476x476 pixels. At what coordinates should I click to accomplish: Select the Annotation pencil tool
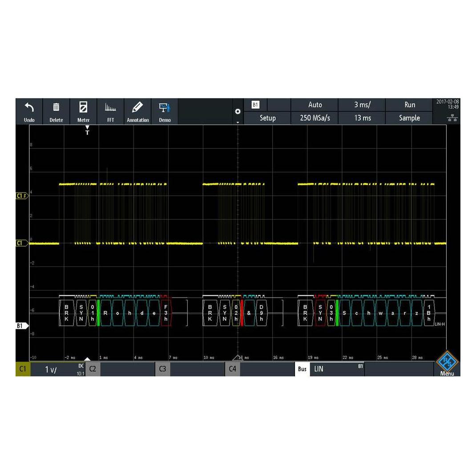(x=137, y=111)
